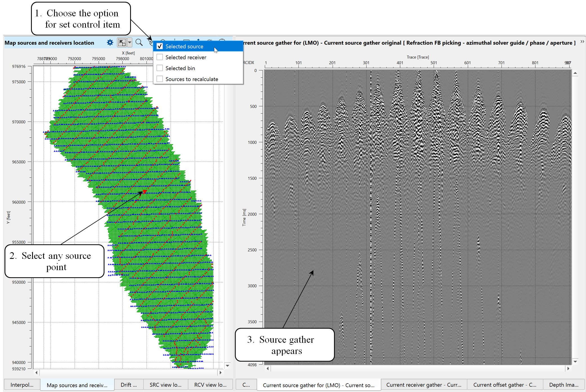Click right arrow of gather horizontal scrollbar
The height and width of the screenshot is (392, 586).
[x=568, y=368]
